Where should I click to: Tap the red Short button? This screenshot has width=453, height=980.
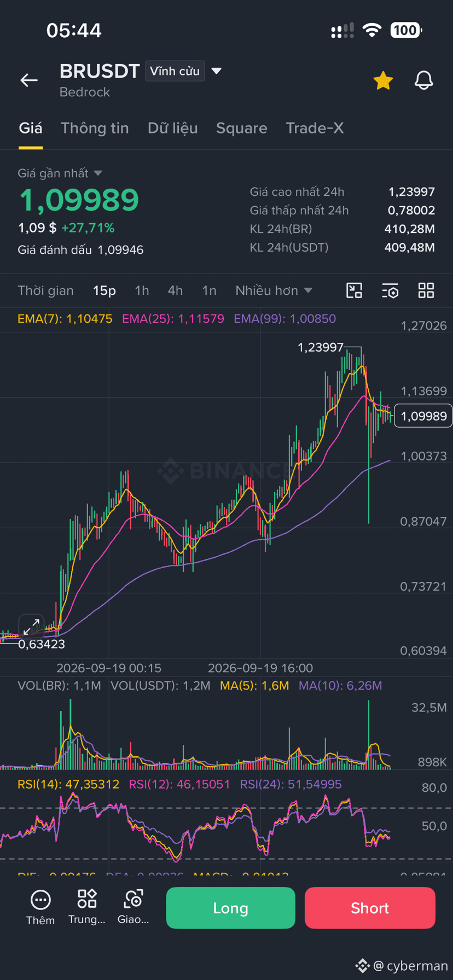[370, 908]
